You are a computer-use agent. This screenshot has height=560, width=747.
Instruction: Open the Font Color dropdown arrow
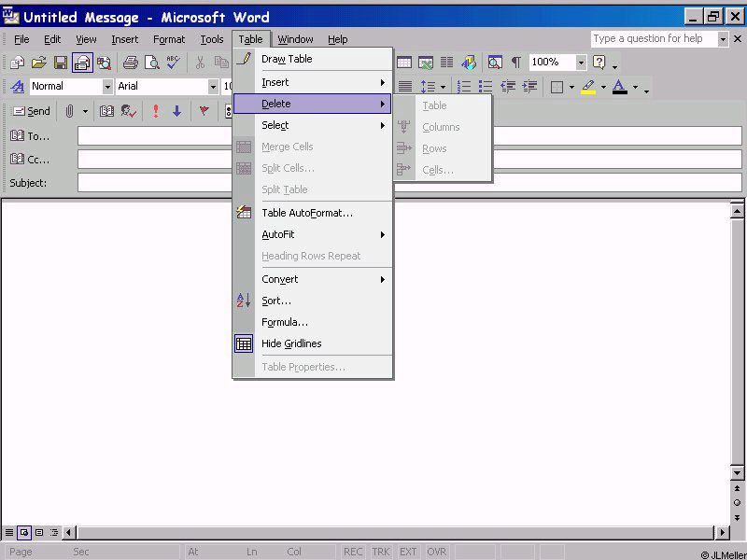click(x=635, y=87)
